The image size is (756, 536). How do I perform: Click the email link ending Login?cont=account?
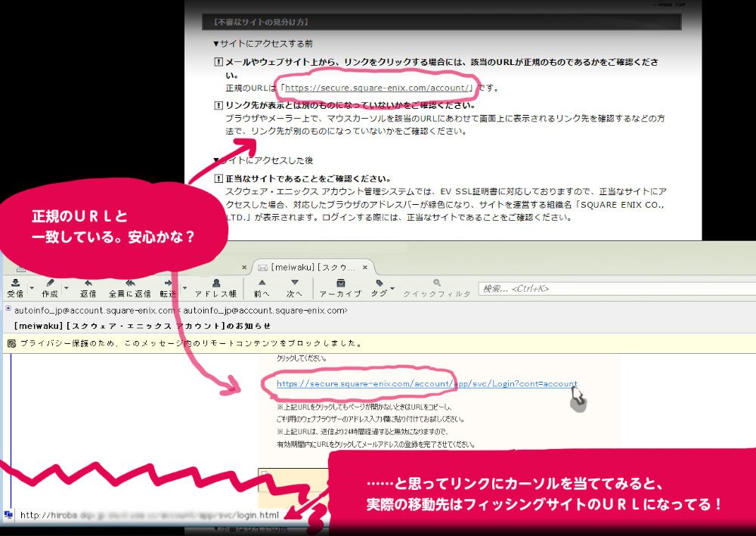pos(426,384)
